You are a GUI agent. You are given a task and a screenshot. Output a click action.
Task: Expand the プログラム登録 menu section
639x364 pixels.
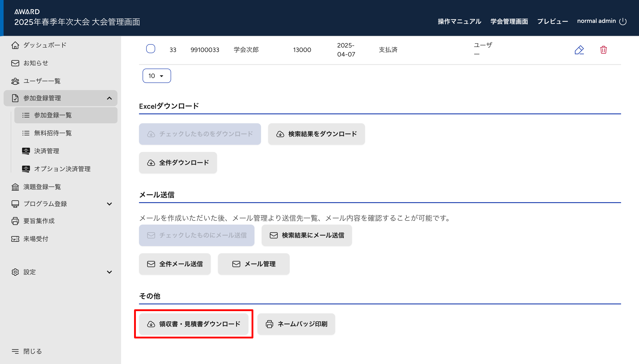(x=109, y=204)
